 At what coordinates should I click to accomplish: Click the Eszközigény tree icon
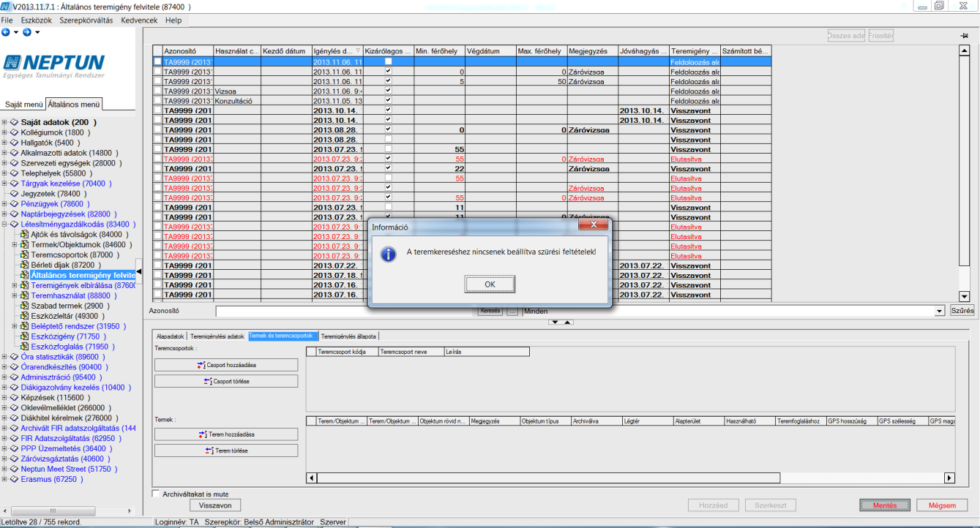coord(25,336)
